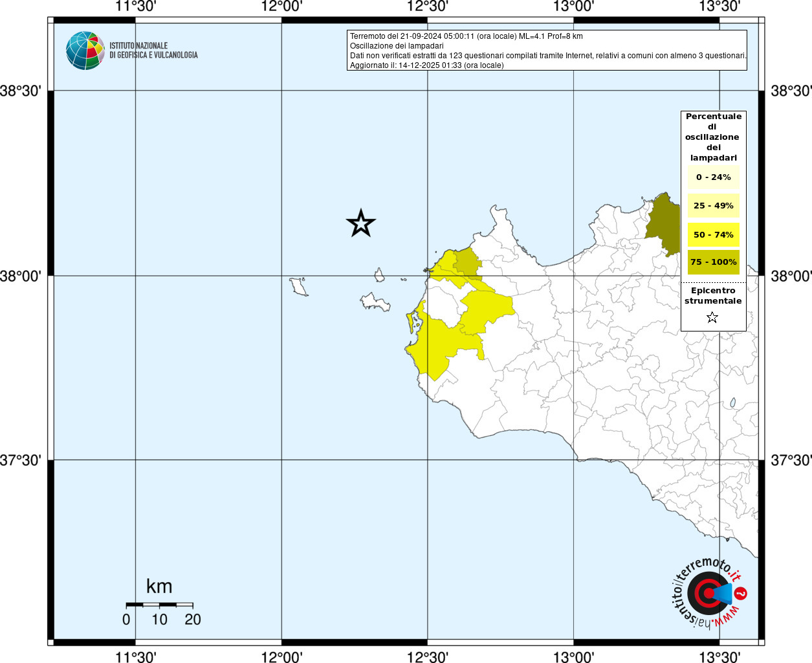Click the INGV globe logo
Screen dimensions: 812x663
85,51
